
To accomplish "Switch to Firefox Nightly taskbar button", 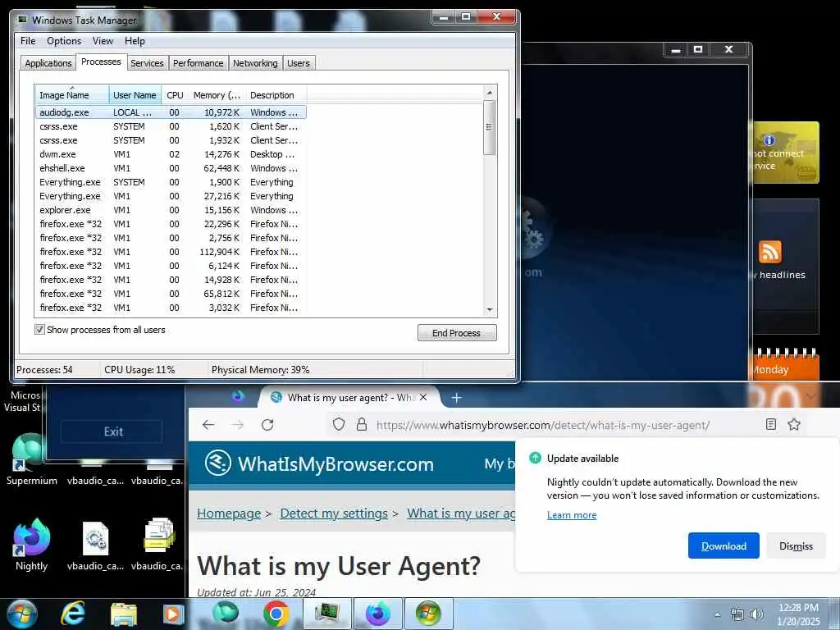I will pyautogui.click(x=377, y=614).
